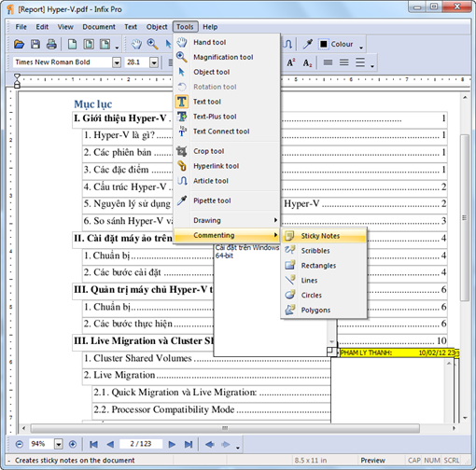The image size is (476, 470).
Task: Click the 'Mục lục' heading text
Action: click(x=93, y=104)
